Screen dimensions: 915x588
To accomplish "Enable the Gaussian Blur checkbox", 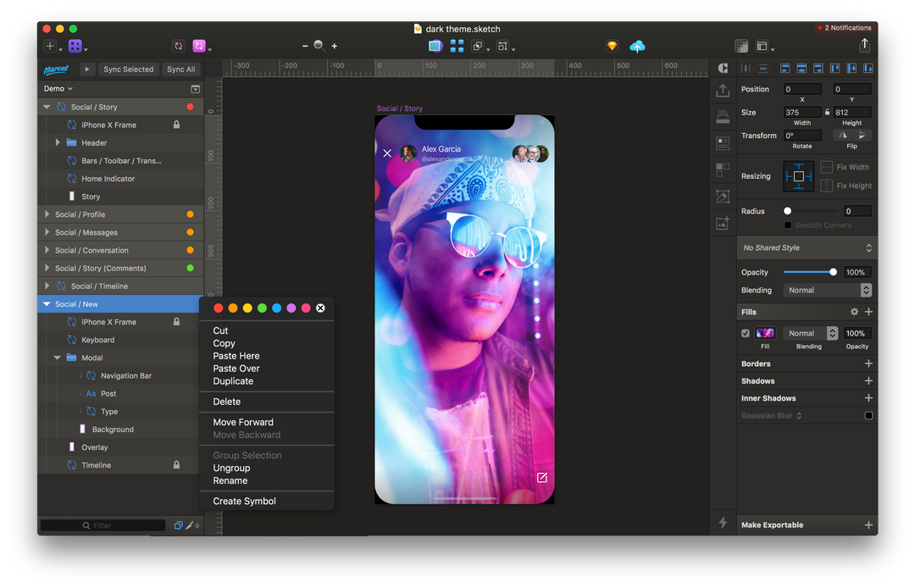I will pos(868,416).
